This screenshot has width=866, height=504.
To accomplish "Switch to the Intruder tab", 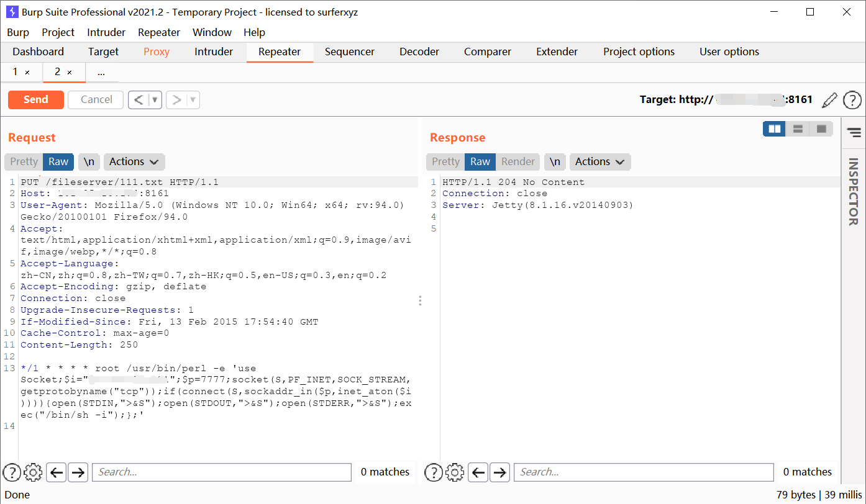I will pyautogui.click(x=214, y=52).
